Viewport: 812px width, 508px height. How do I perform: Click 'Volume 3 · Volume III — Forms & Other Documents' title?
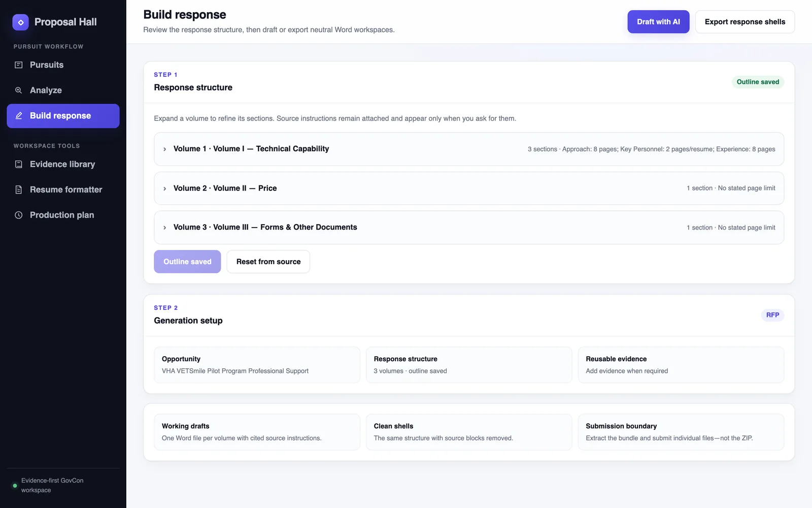(x=265, y=227)
